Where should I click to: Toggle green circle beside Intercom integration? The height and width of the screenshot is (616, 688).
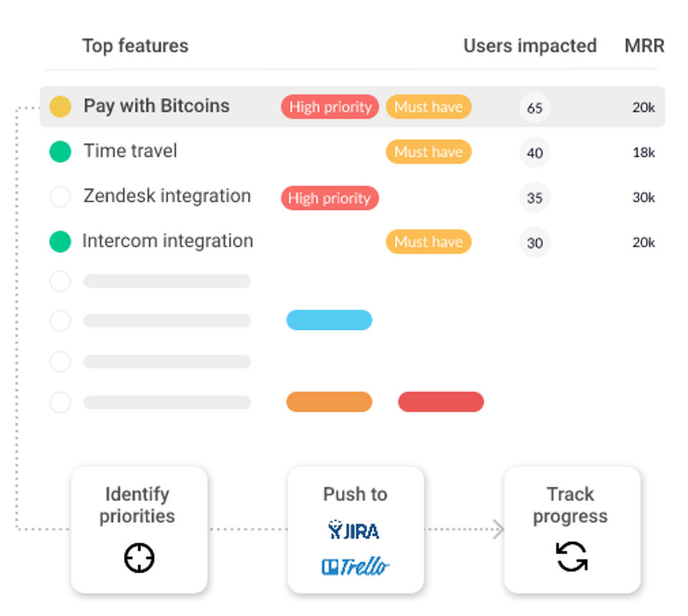tap(60, 242)
